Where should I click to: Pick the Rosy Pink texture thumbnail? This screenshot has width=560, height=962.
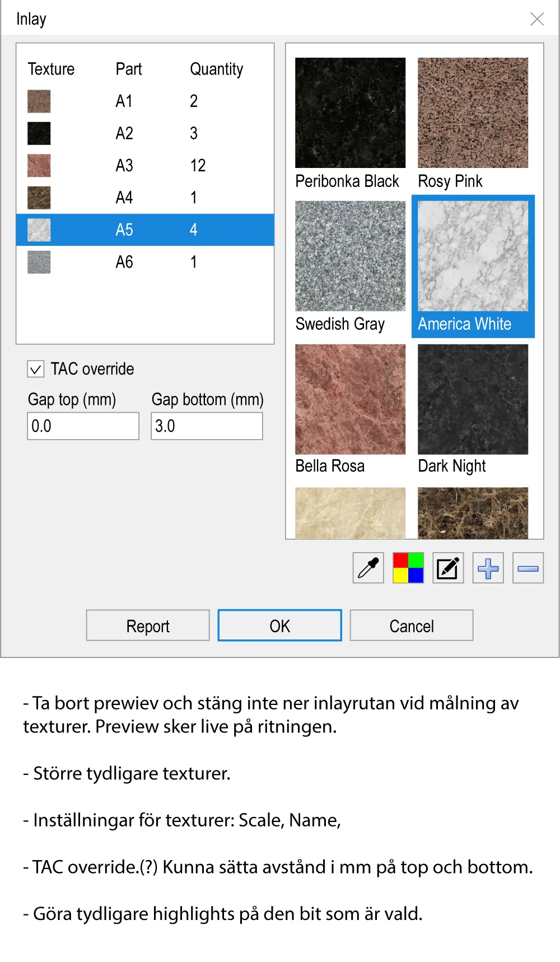tap(473, 113)
